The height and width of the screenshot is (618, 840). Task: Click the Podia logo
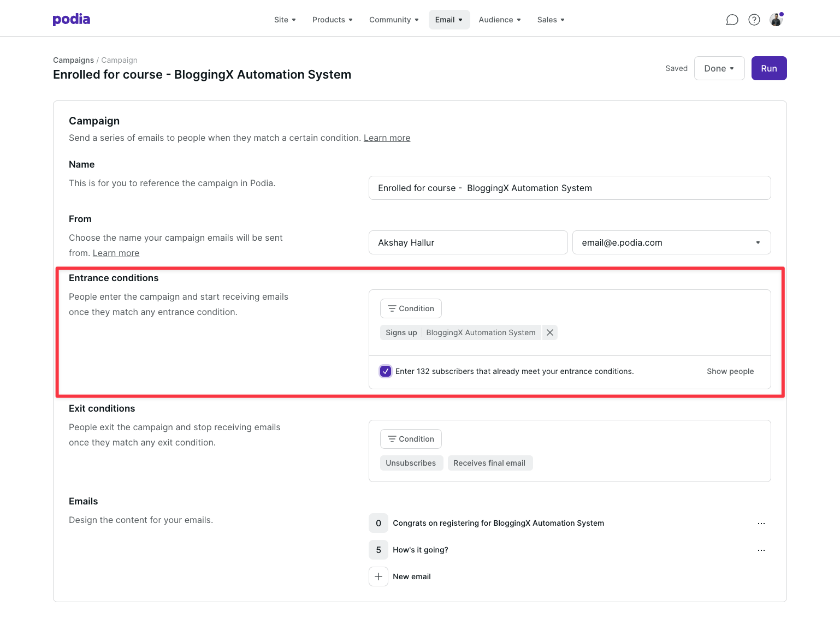click(72, 20)
